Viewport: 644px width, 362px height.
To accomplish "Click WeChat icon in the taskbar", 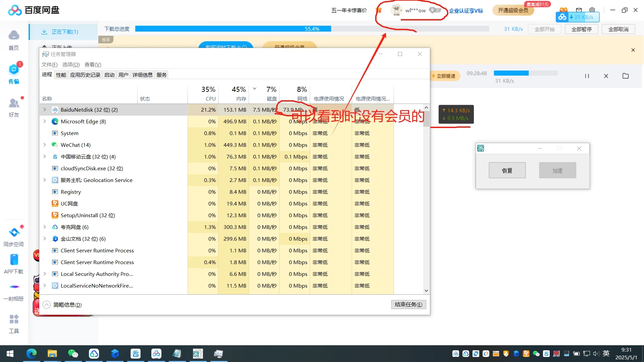I will tap(73, 354).
